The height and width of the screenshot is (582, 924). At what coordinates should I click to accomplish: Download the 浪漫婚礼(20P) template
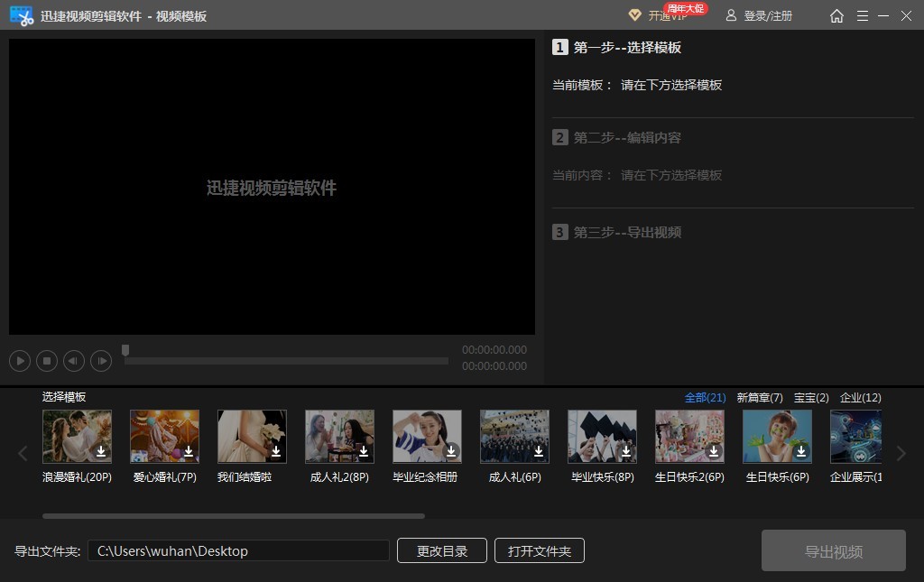click(x=102, y=451)
